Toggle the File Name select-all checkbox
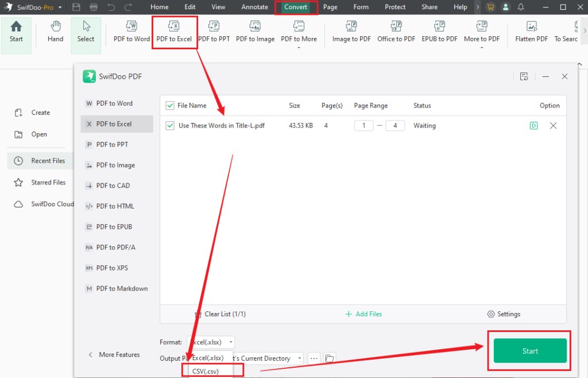 170,106
